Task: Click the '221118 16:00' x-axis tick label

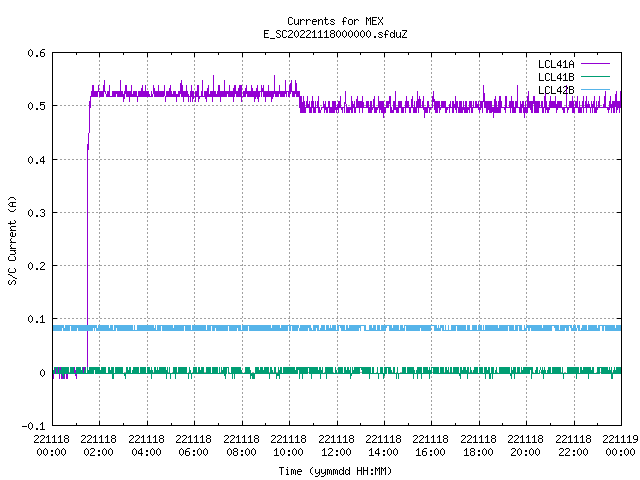Action: click(x=430, y=446)
